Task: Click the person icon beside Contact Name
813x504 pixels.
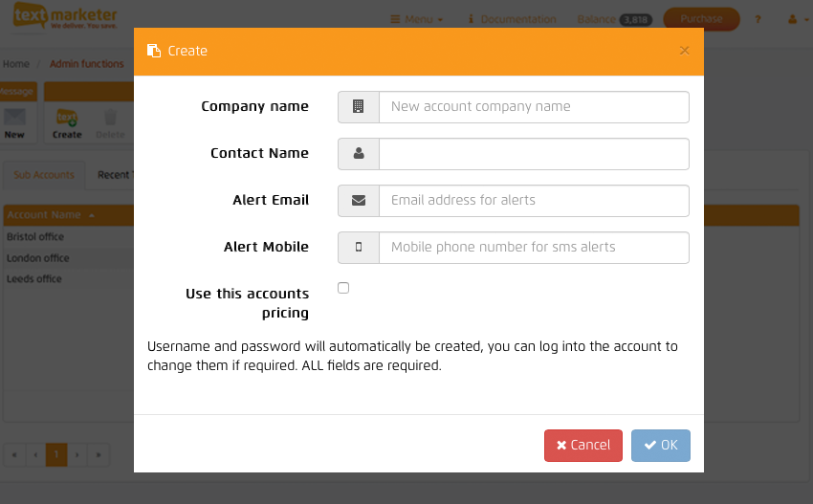Action: tap(359, 154)
